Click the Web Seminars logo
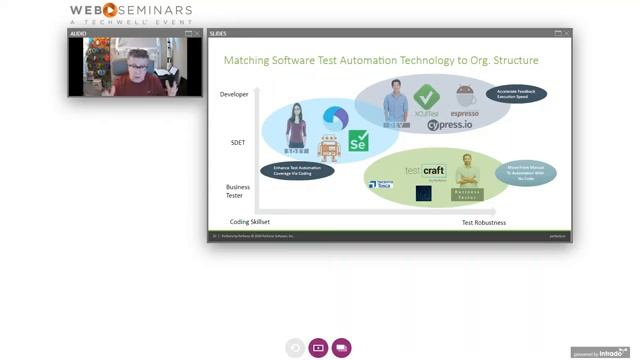 click(x=131, y=14)
